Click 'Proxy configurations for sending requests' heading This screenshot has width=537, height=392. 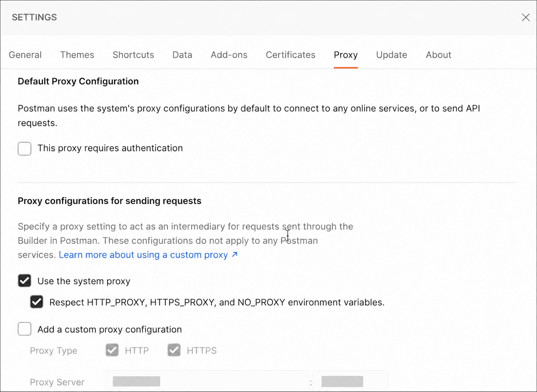coord(109,201)
